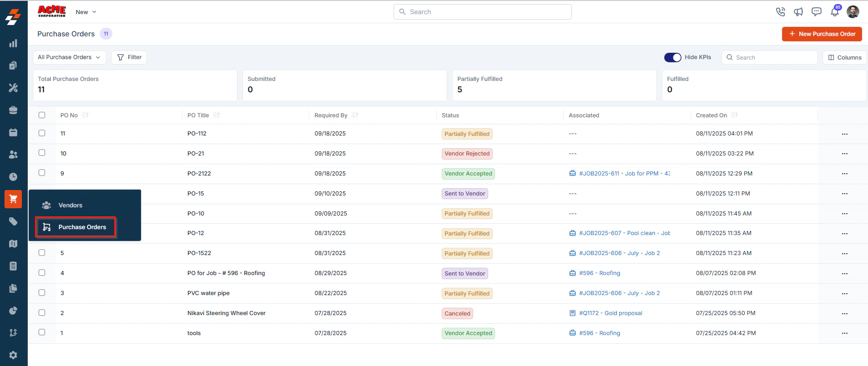Click the PVC water pipe PO title
The image size is (868, 366).
[x=208, y=293]
